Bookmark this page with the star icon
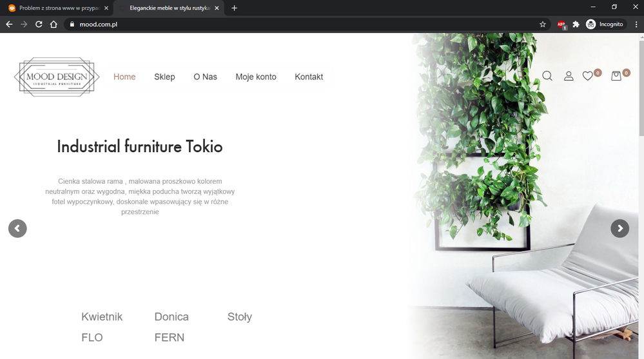 point(543,24)
